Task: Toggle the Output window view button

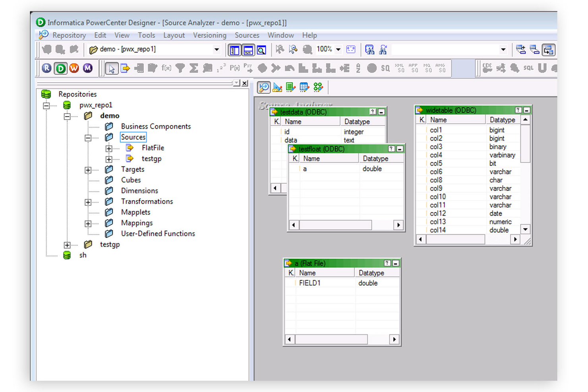Action: coord(248,50)
